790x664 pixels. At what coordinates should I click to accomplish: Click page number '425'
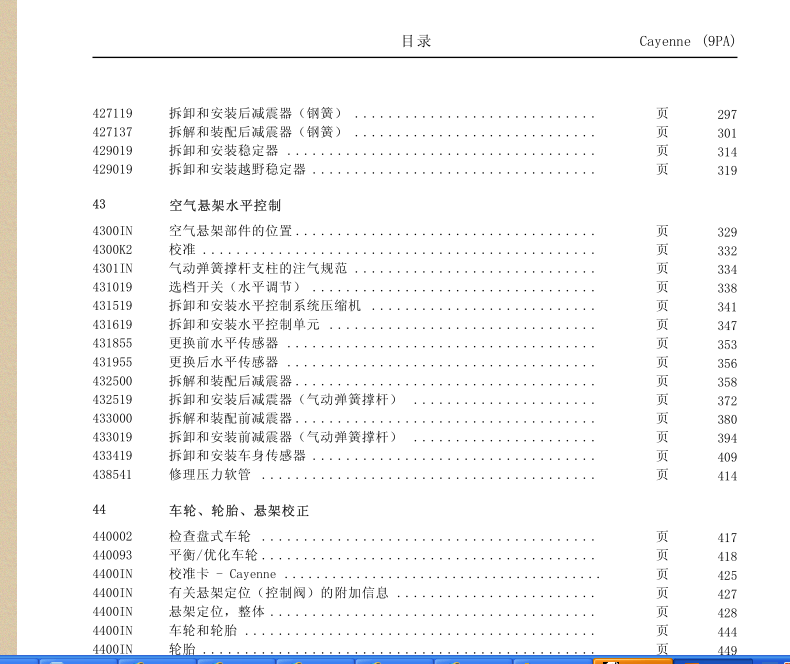point(727,576)
